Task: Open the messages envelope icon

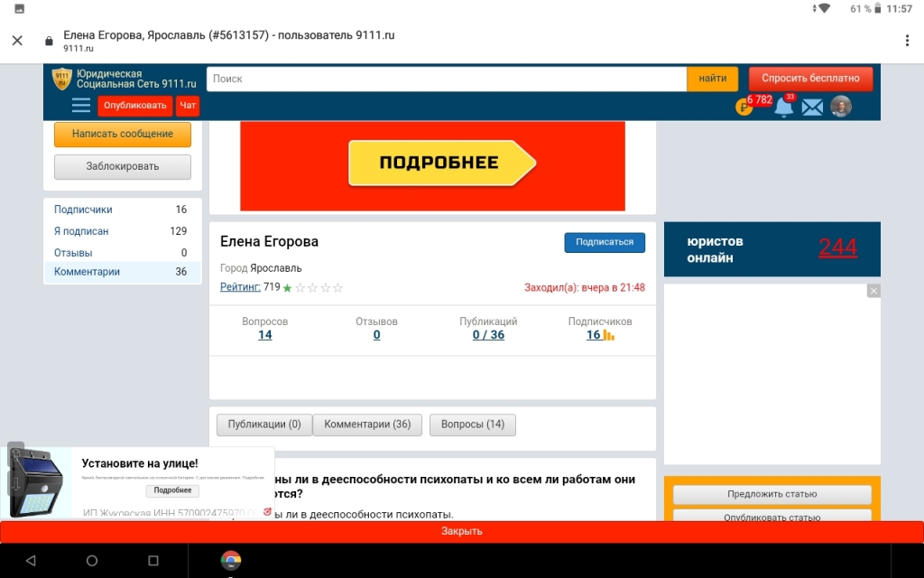Action: click(x=812, y=107)
